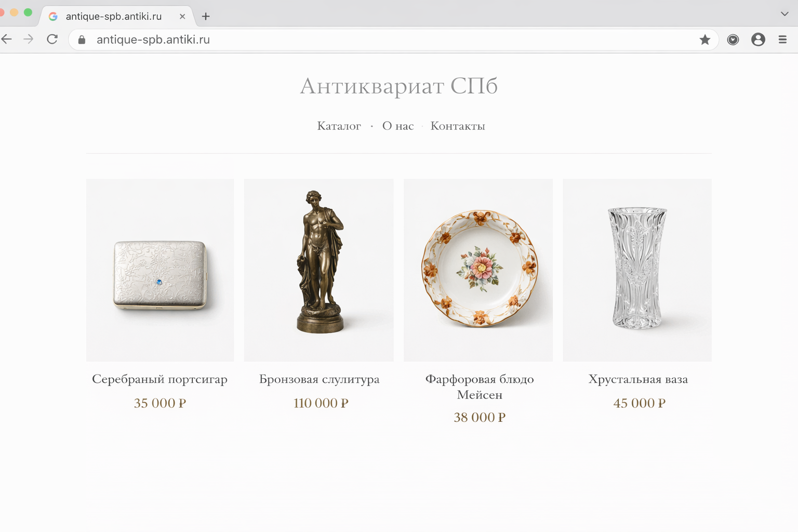This screenshot has width=798, height=532.
Task: Open the bronze sculpture product image
Action: pyautogui.click(x=319, y=270)
